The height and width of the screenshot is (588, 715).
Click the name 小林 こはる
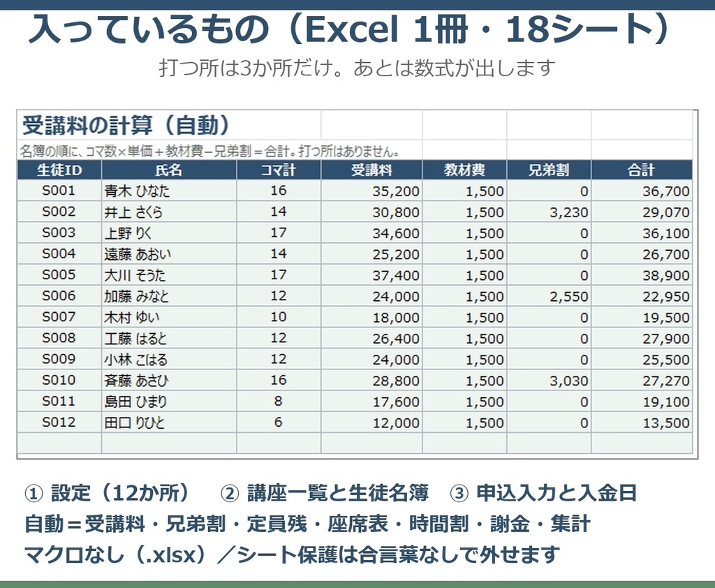coord(136,359)
